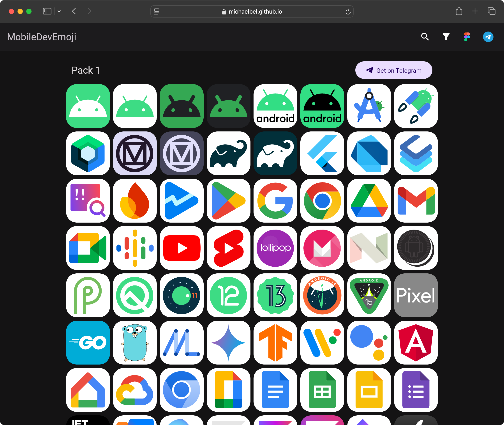Click the Get on Telegram button
The height and width of the screenshot is (425, 504).
tap(394, 70)
